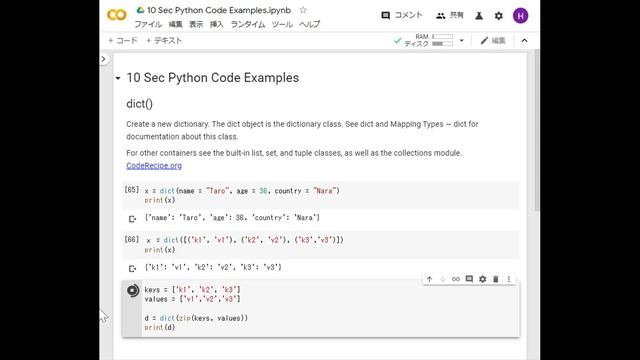
Task: Open more cell actions three-dot menu
Action: pos(509,279)
